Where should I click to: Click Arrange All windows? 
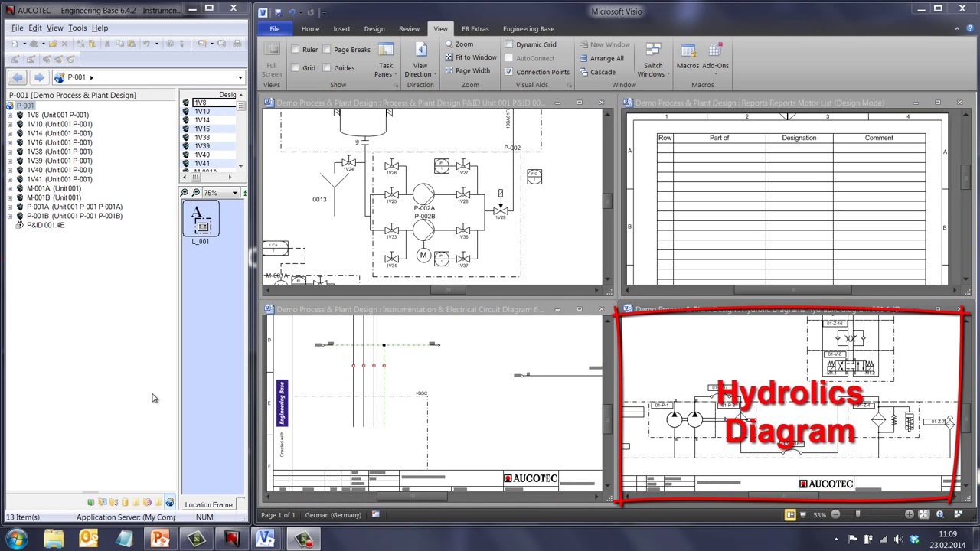(x=602, y=58)
